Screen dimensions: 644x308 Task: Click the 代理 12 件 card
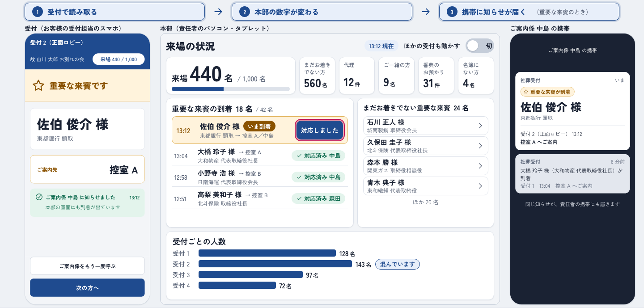356,76
